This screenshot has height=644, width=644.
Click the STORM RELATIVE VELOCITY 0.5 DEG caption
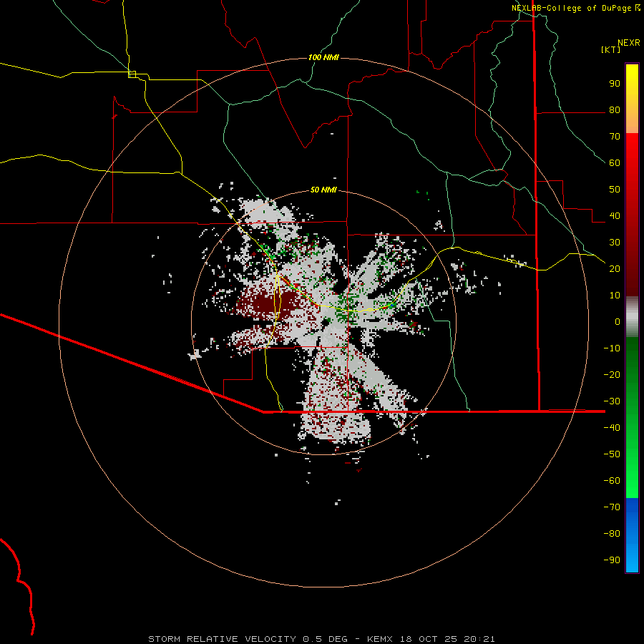[x=248, y=639]
